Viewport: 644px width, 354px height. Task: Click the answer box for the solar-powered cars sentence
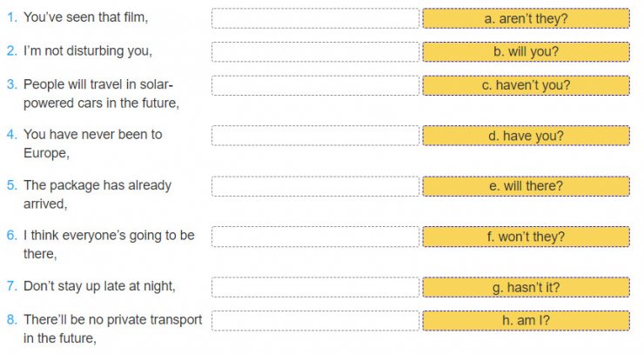click(x=315, y=85)
